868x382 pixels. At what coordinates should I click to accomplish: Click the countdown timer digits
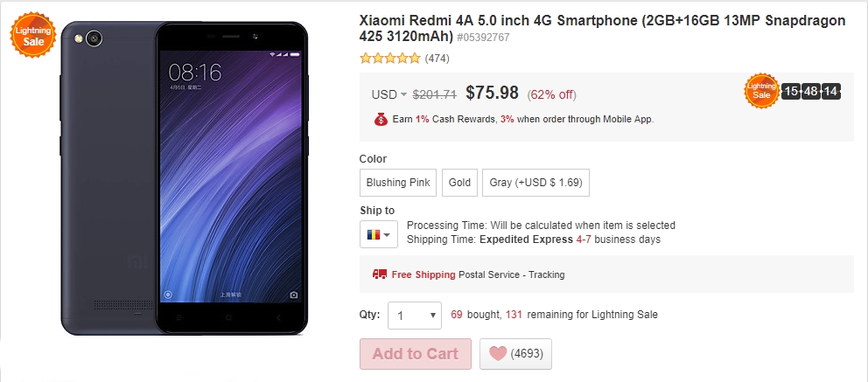(811, 91)
